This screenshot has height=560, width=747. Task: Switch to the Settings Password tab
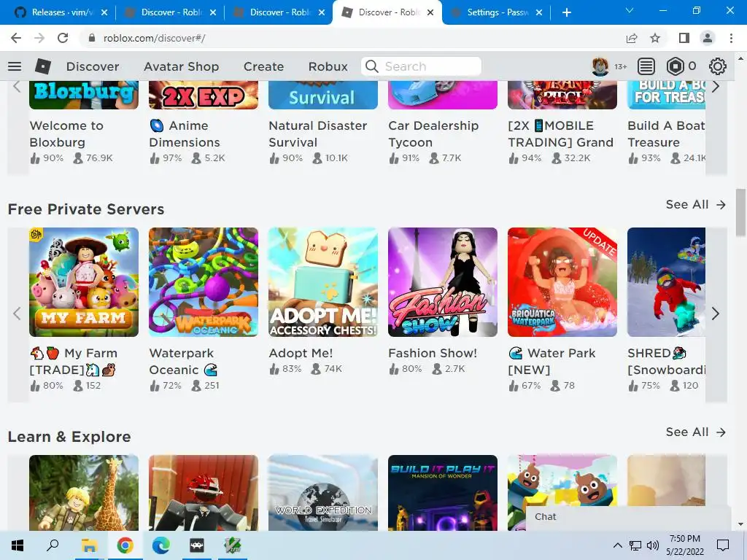[x=498, y=12]
